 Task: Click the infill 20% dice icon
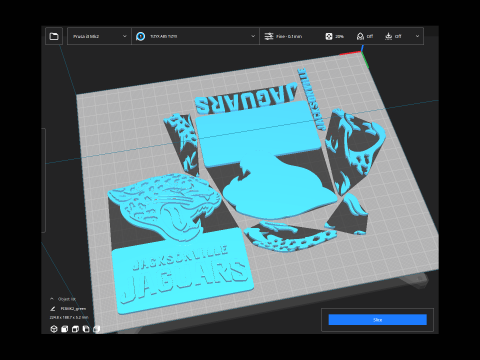click(x=329, y=36)
